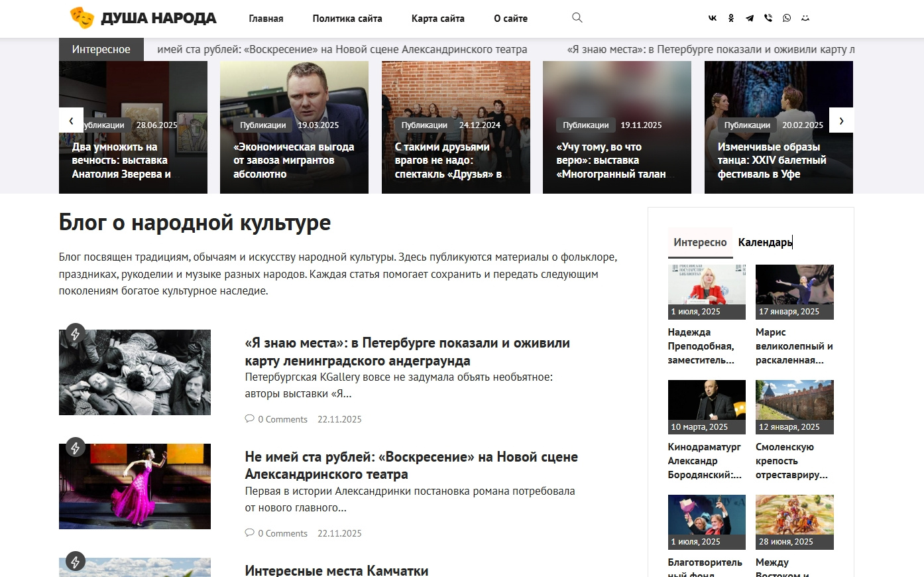Open the Политика сайта menu item
This screenshot has height=577, width=924.
[347, 19]
